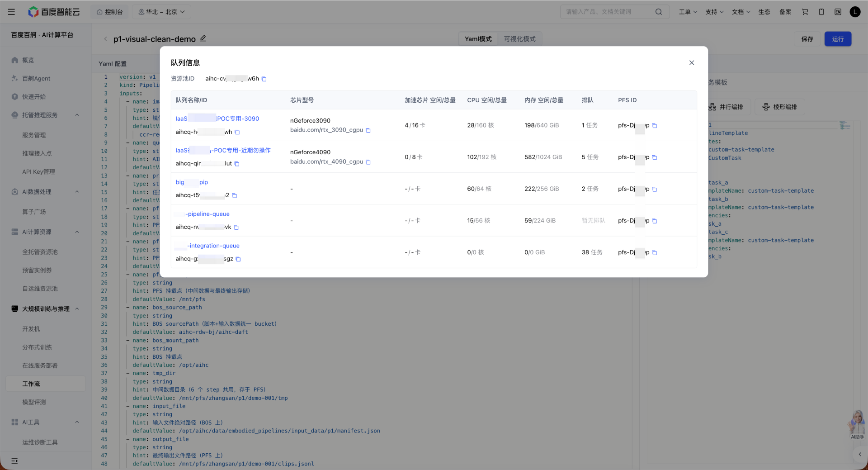Copy the resource pool ID aihc-cv…w6h
The width and height of the screenshot is (868, 470).
(x=264, y=79)
